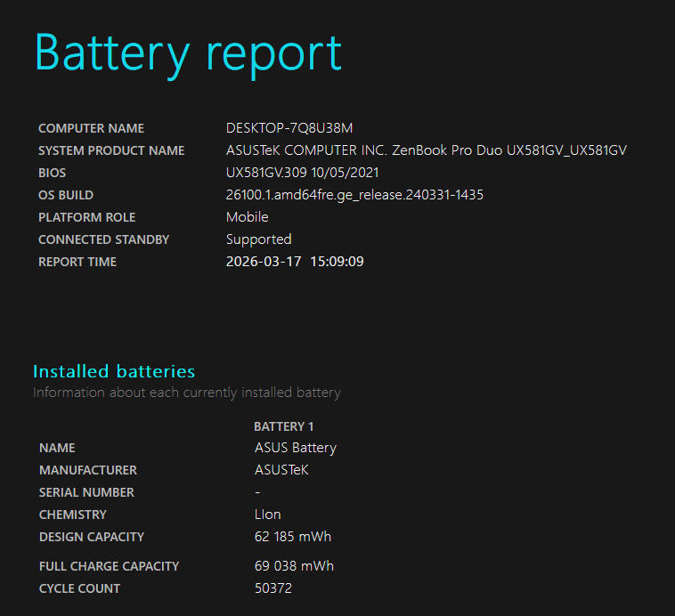The image size is (675, 616).
Task: Click computer name value DESKTOP-7Q8U38M
Action: [x=289, y=128]
